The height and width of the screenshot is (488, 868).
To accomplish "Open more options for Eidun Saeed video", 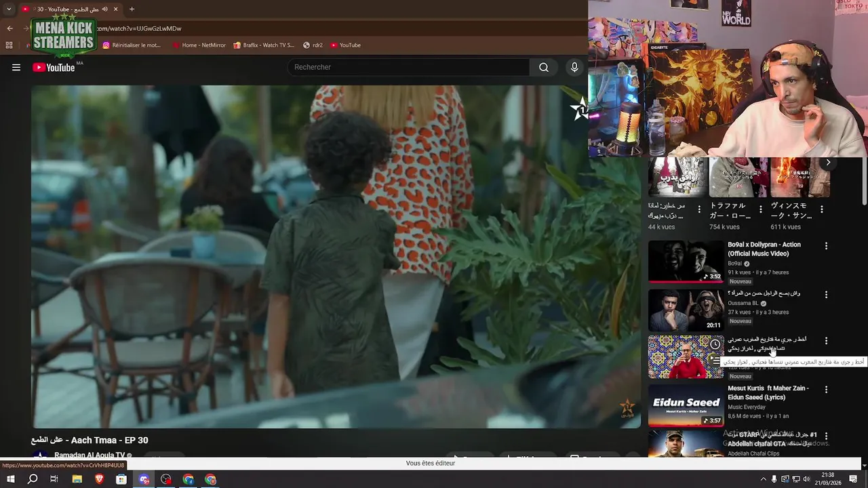I will (826, 390).
